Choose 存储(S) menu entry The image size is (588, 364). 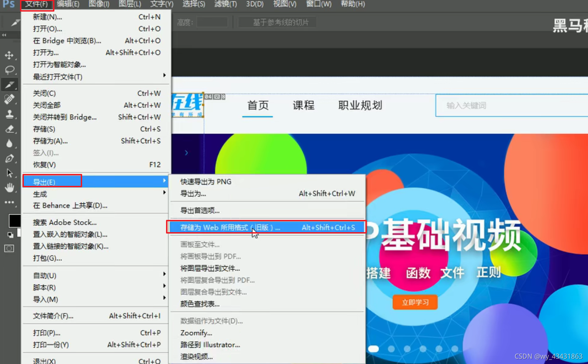coord(95,129)
